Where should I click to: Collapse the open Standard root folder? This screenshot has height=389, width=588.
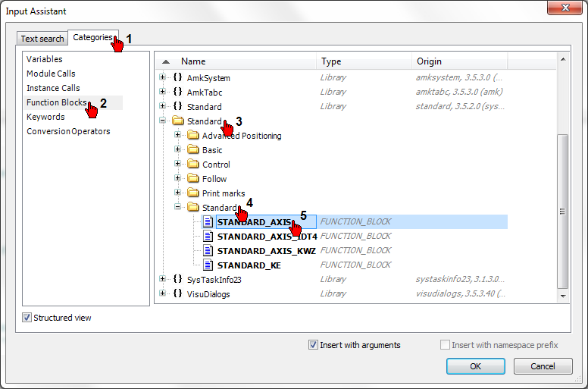pos(162,121)
